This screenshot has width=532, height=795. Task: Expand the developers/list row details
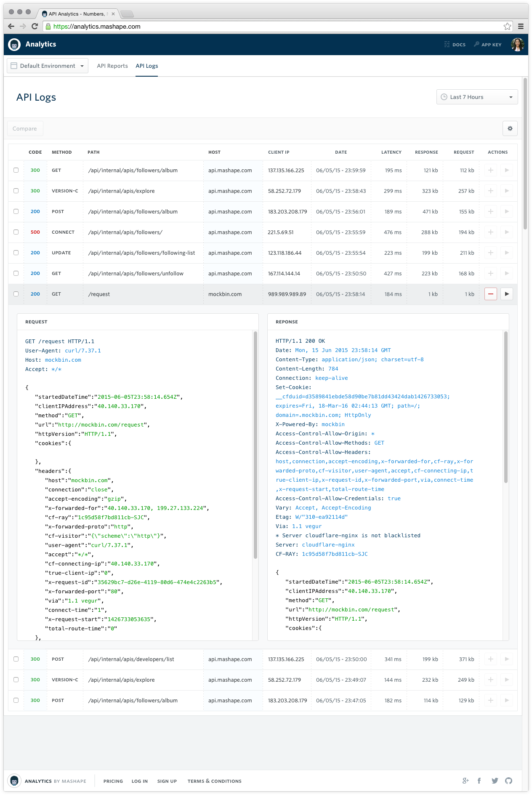pos(491,659)
